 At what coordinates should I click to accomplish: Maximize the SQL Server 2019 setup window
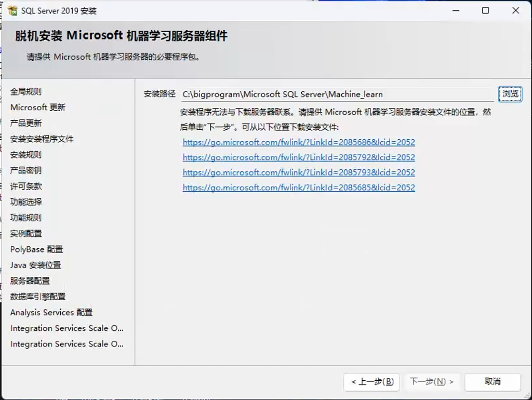pyautogui.click(x=486, y=10)
